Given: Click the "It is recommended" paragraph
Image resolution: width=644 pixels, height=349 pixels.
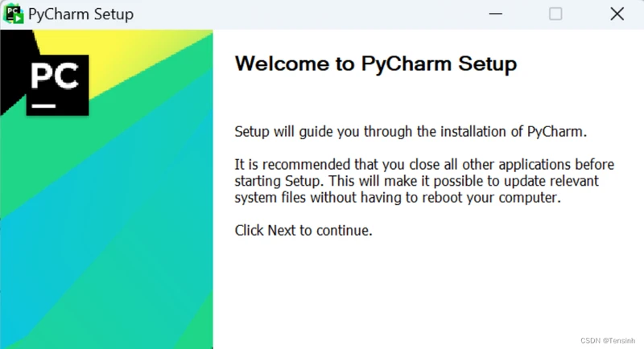Looking at the screenshot, I should 424,181.
